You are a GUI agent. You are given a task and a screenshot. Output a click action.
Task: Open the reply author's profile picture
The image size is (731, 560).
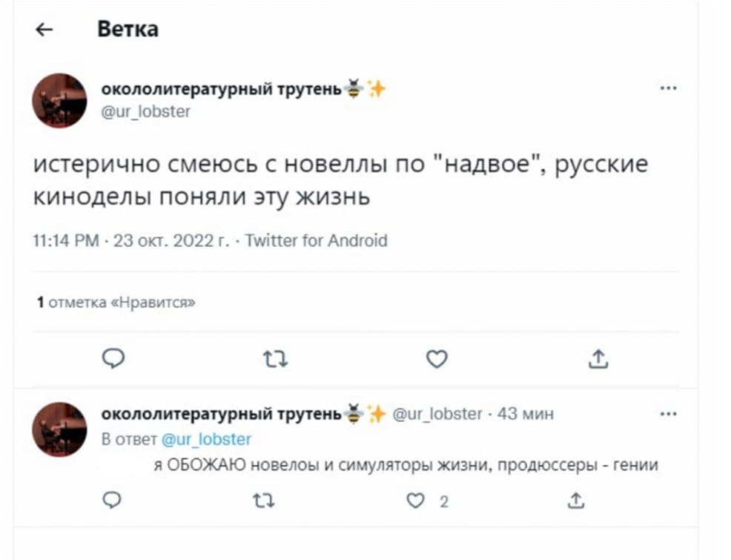point(59,429)
